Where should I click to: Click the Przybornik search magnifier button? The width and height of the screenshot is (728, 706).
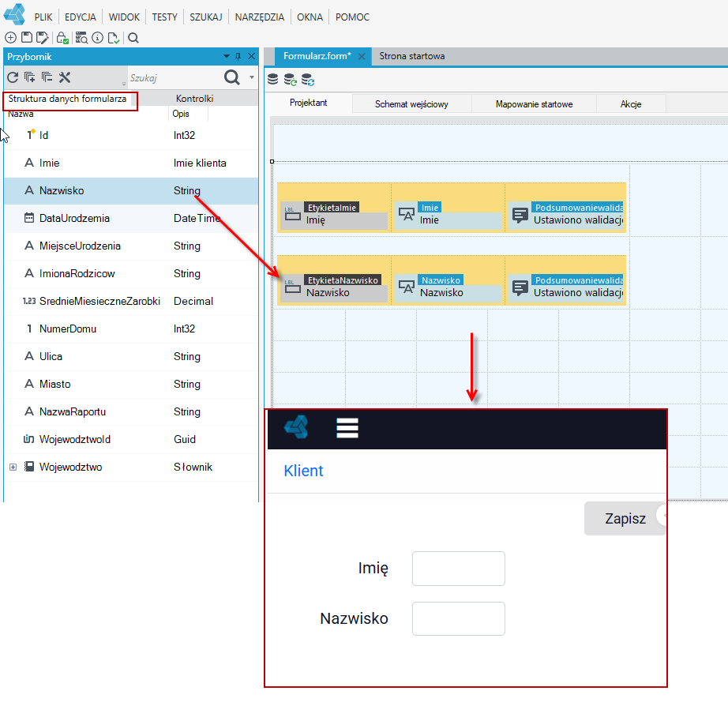tap(232, 77)
